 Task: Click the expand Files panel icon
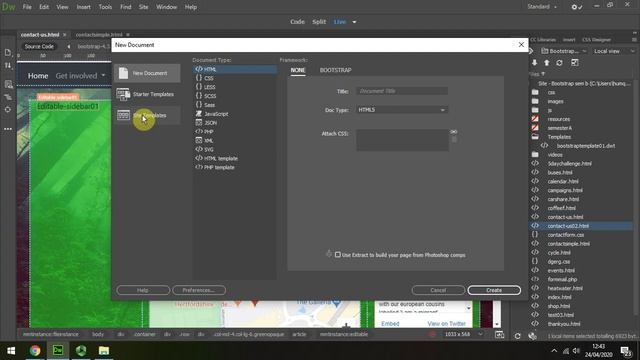tap(575, 63)
